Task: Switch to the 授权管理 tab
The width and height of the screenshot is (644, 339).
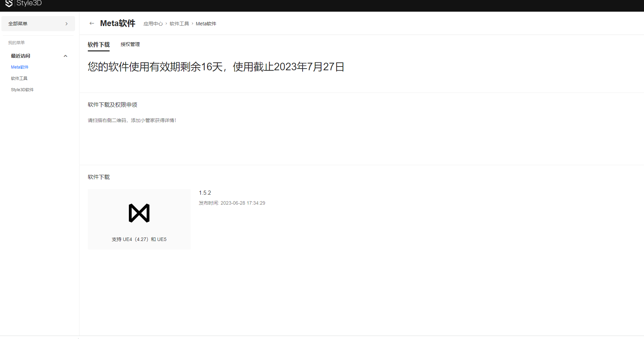Action: click(130, 44)
